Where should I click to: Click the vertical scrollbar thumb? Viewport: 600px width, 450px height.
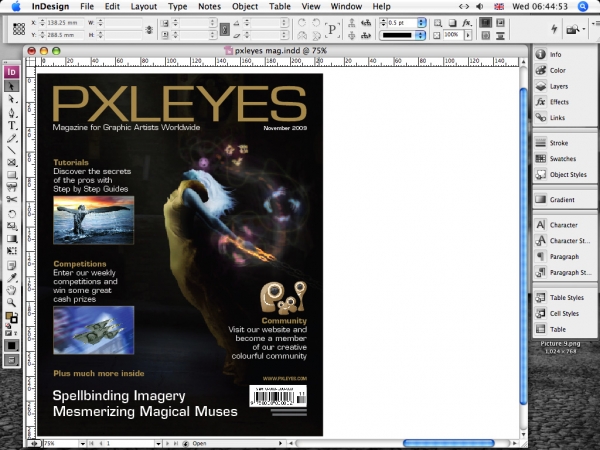point(523,246)
